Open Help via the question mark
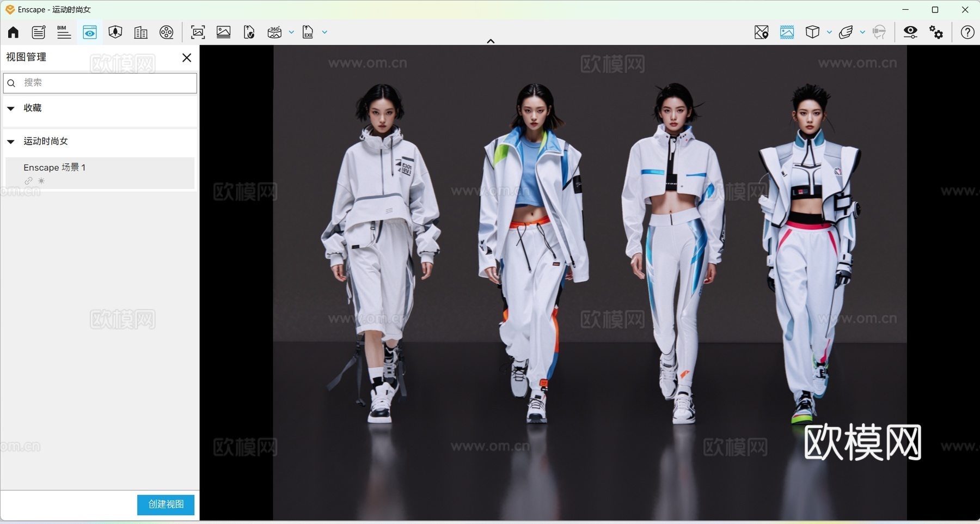Screen dimensions: 980x524 [x=967, y=32]
